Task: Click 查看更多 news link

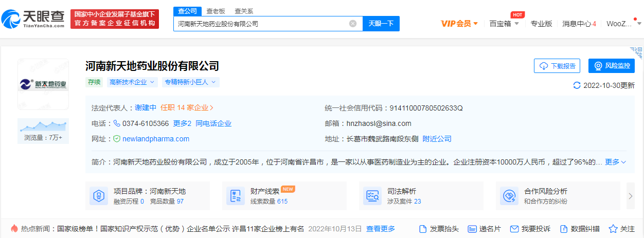Action: 381,229
